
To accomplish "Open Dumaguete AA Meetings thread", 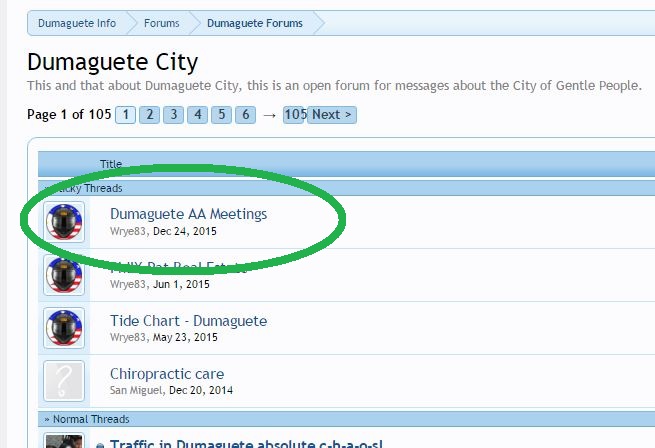I will click(188, 214).
